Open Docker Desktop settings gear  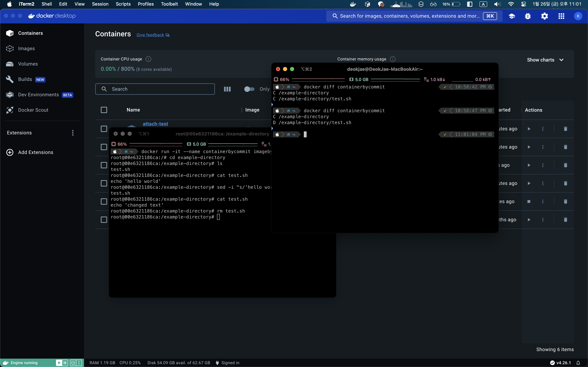tap(544, 16)
